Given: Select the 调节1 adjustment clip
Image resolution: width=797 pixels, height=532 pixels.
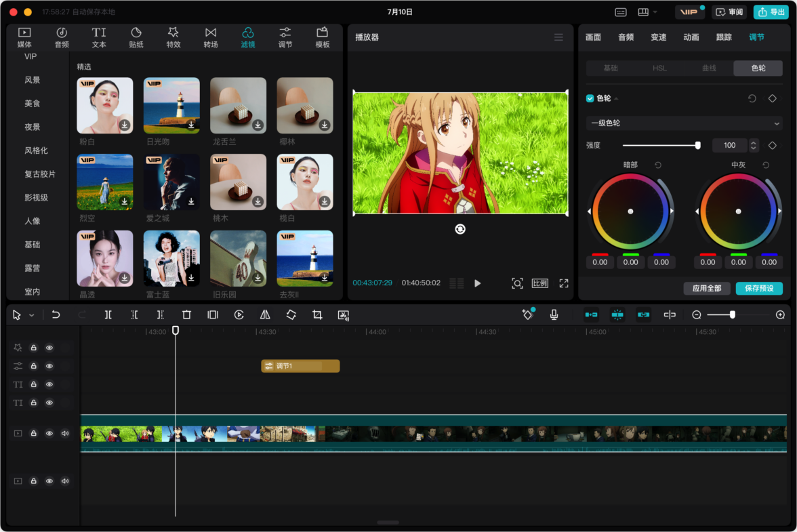Looking at the screenshot, I should [x=300, y=366].
